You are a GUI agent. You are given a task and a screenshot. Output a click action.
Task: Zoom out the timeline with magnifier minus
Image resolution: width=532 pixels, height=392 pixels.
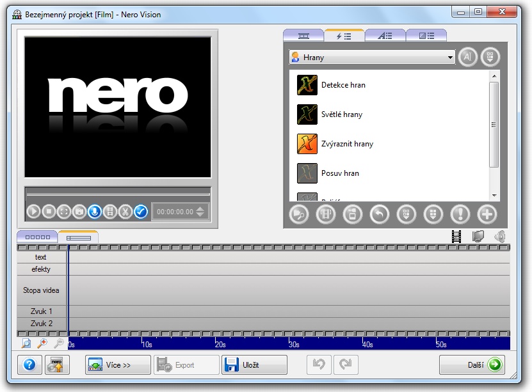pos(59,343)
